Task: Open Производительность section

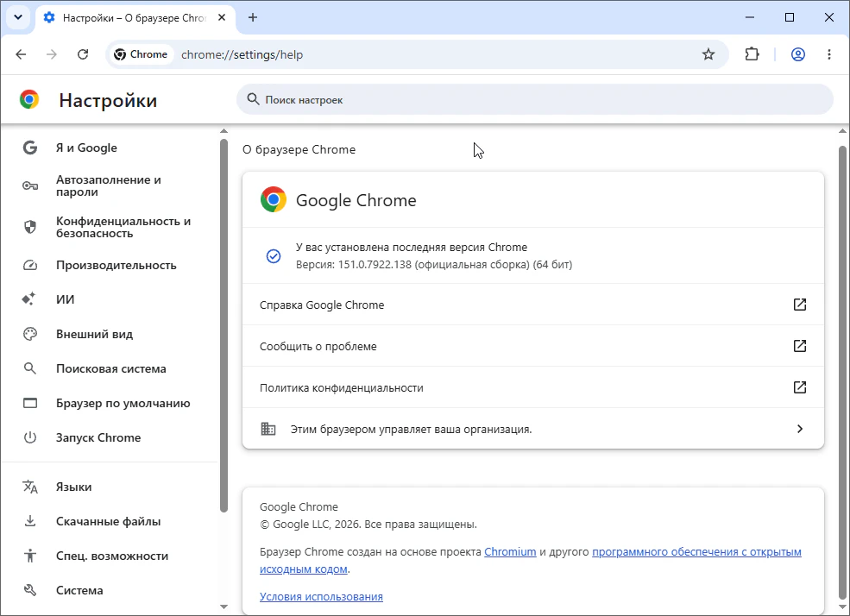Action: (110, 265)
